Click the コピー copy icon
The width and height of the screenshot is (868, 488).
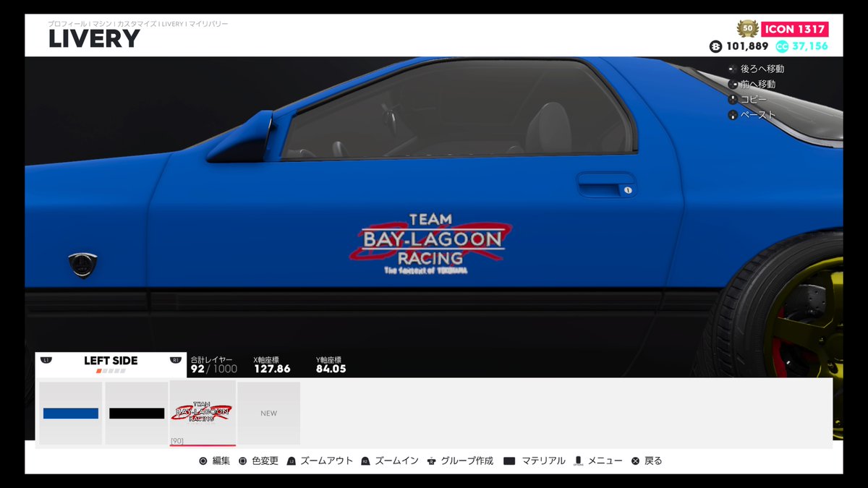click(x=733, y=99)
